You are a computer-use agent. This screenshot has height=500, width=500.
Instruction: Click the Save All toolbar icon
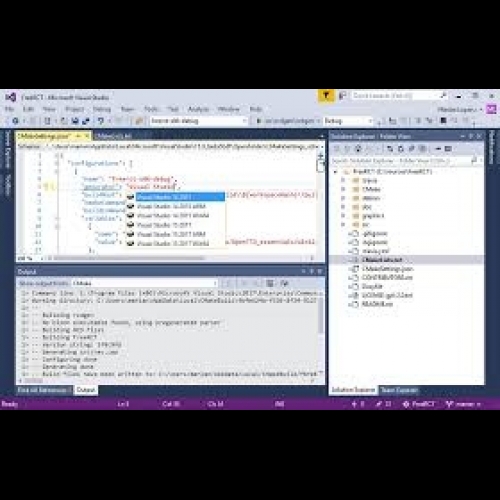pos(86,121)
